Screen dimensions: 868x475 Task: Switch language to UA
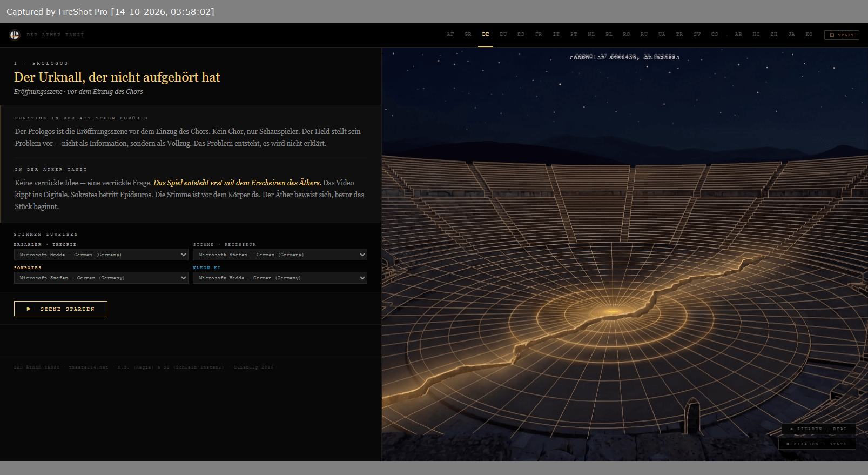pyautogui.click(x=662, y=34)
